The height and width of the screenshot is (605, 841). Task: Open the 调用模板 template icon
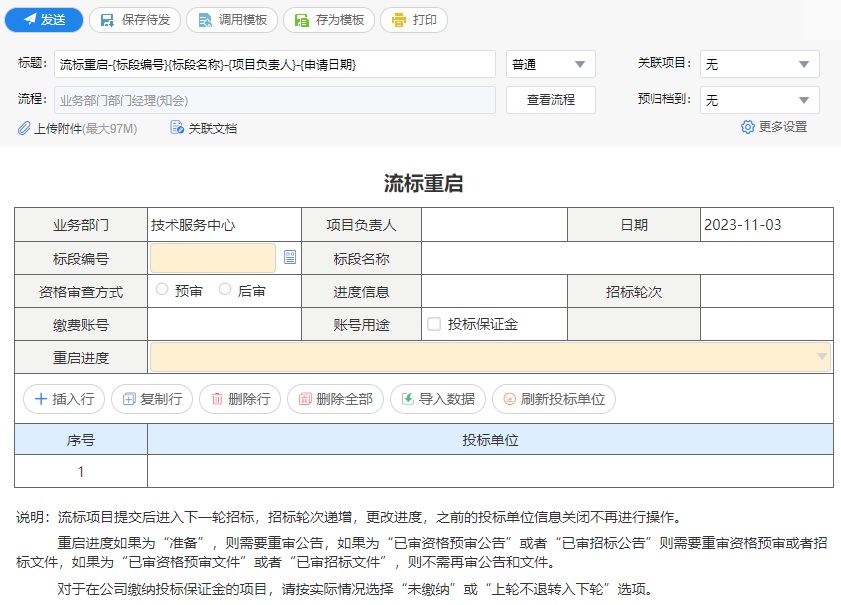coord(204,20)
